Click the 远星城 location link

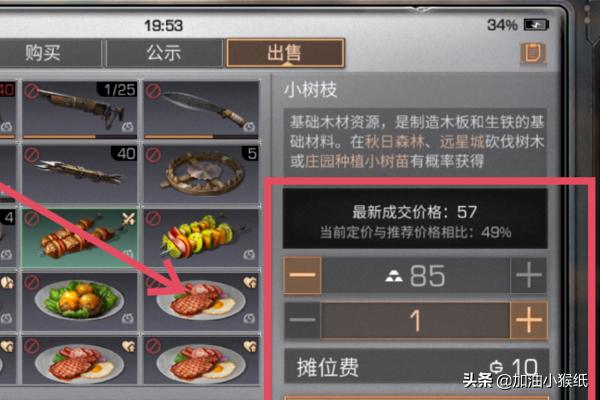tap(462, 142)
